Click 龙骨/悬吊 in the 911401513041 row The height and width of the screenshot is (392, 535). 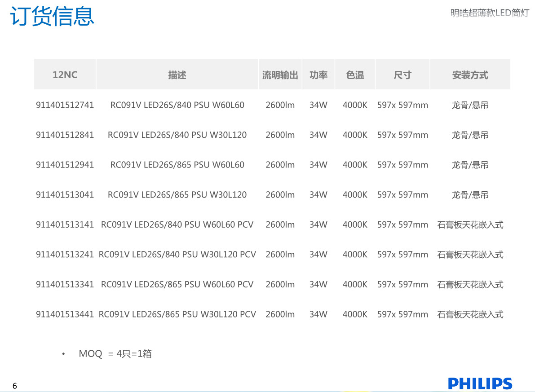(470, 195)
